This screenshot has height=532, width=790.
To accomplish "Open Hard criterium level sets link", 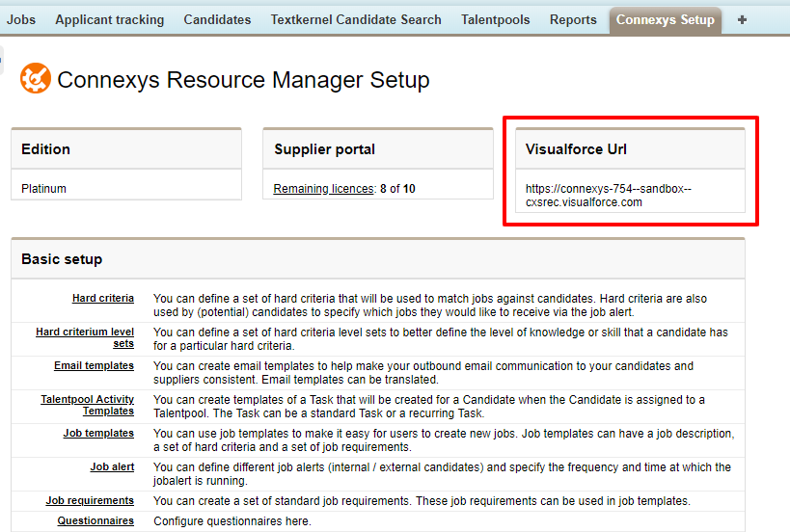I will tap(85, 337).
